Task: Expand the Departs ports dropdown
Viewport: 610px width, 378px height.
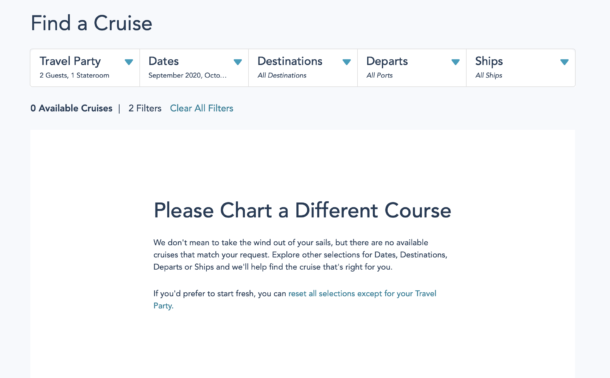Action: (412, 68)
